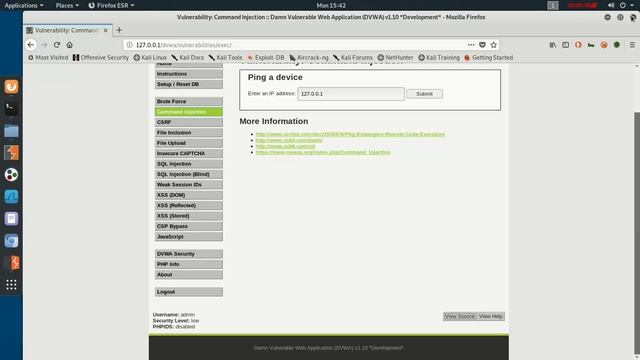Open the XSS (Reflected) page

coord(189,205)
